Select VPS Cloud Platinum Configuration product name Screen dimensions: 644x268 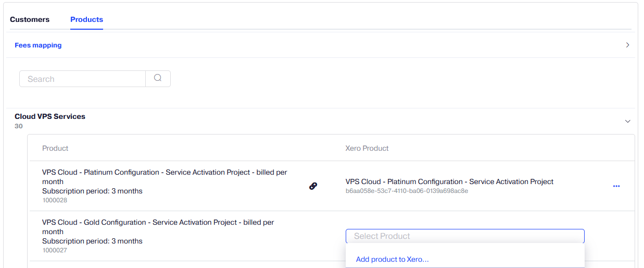click(165, 177)
